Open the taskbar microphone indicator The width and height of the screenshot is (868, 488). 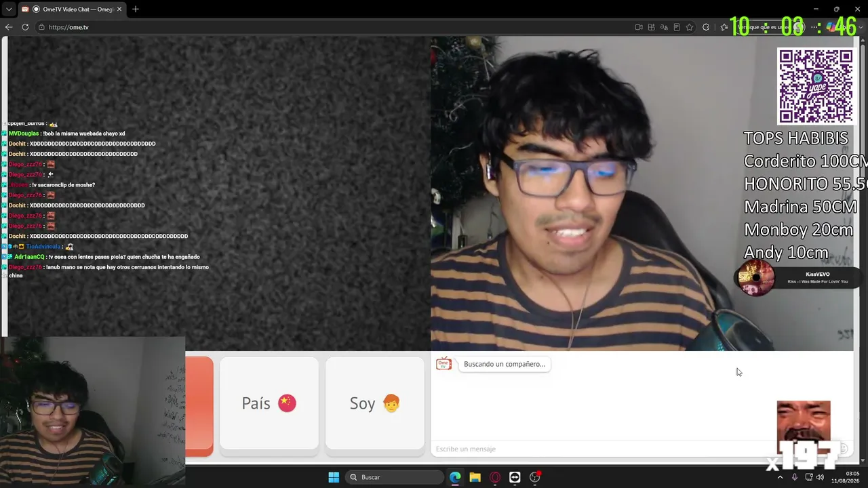(x=795, y=477)
